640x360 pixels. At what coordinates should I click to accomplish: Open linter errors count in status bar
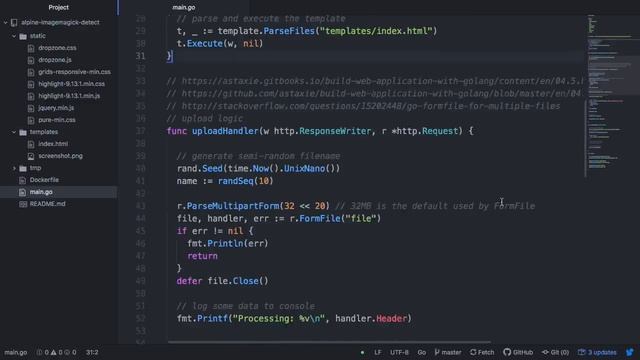point(42,352)
